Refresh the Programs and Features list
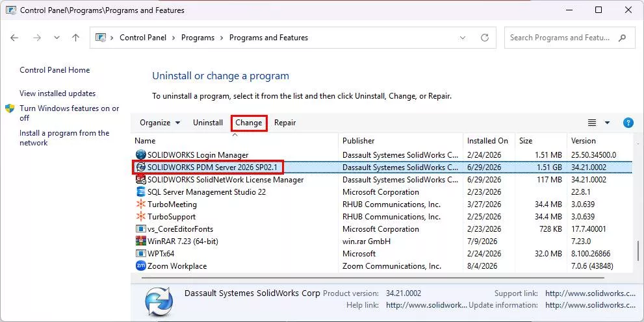The image size is (644, 322). (x=485, y=38)
